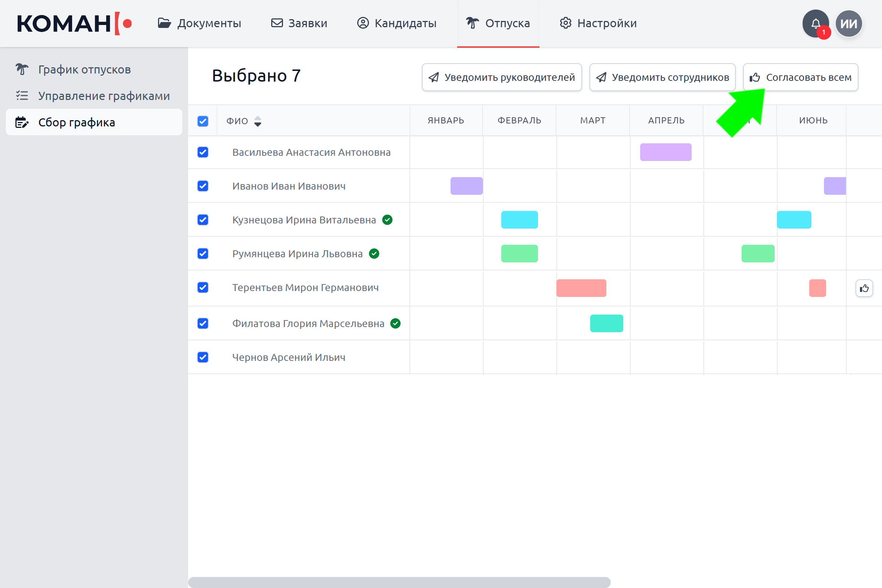Open Сбор графика sidebar item

click(94, 122)
